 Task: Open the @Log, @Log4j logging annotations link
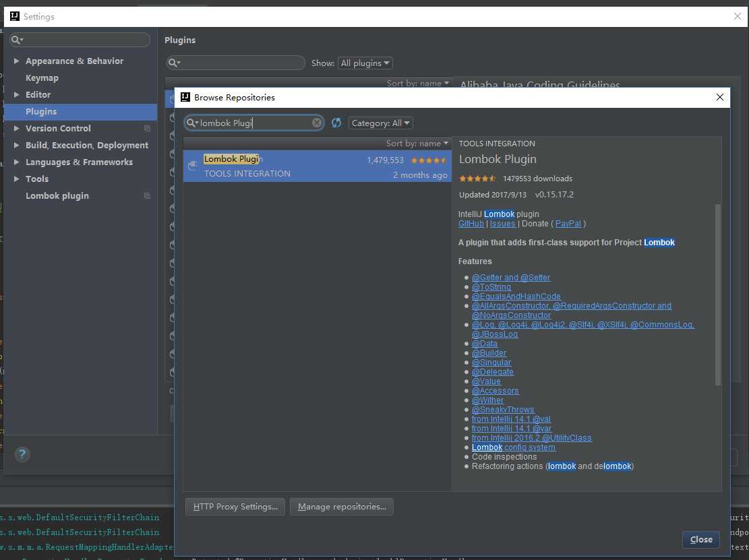coord(582,330)
